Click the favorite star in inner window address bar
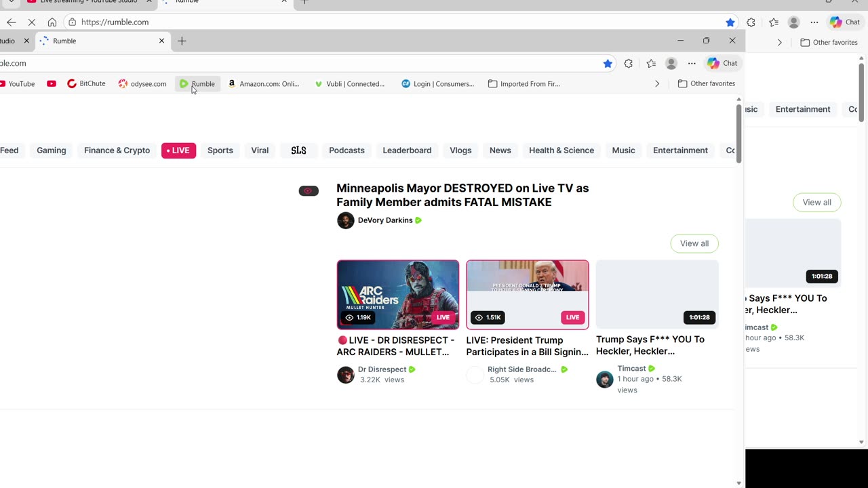Screen dimensions: 868x488 608,63
